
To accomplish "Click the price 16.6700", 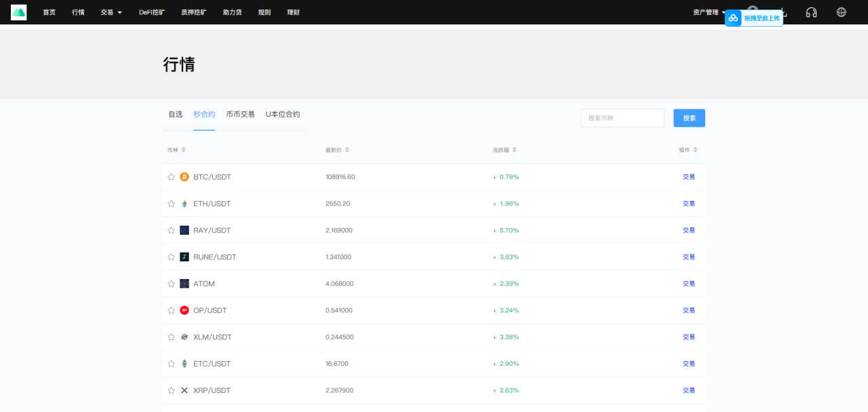I will (x=337, y=364).
